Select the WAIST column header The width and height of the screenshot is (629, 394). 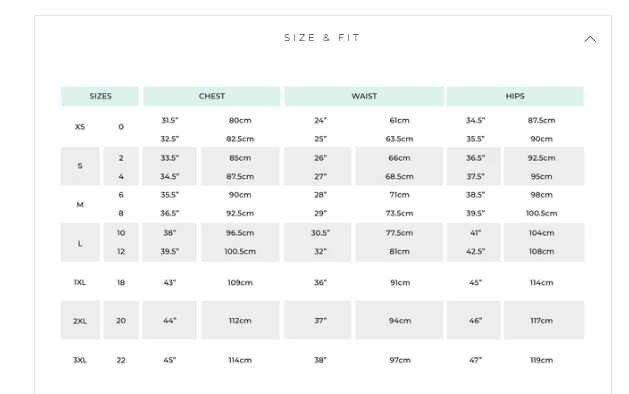click(x=364, y=96)
